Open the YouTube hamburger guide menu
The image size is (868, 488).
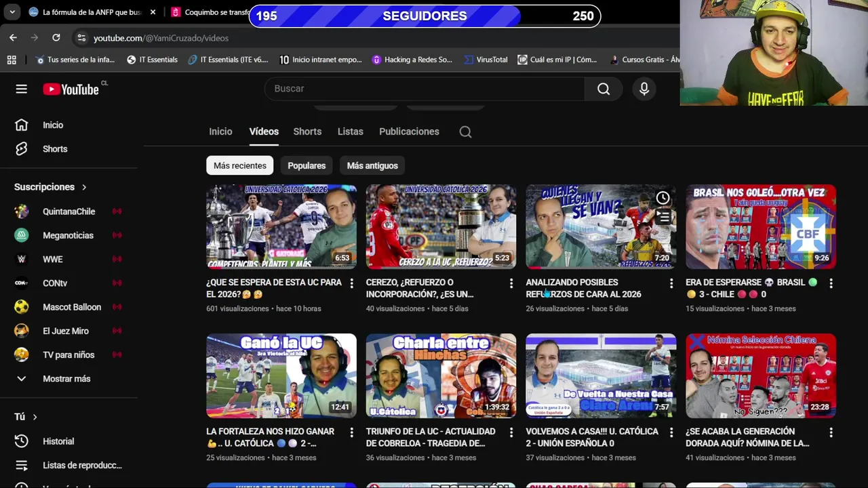point(22,89)
